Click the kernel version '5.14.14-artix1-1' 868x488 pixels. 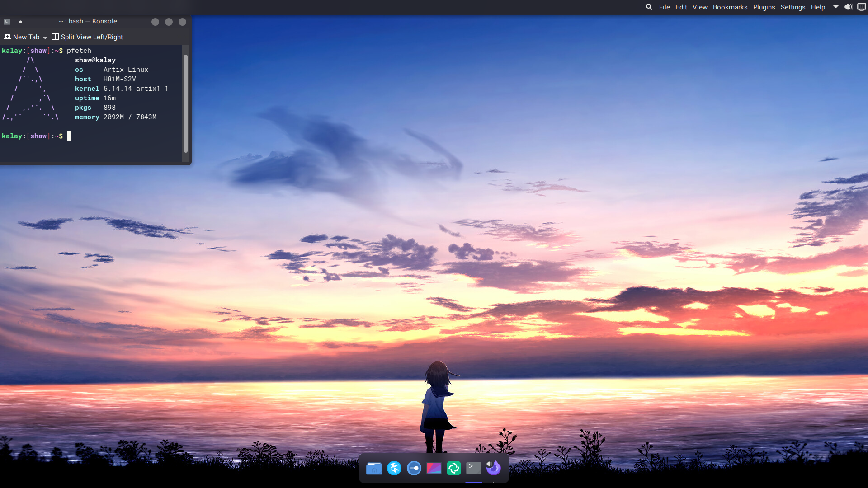coord(136,89)
